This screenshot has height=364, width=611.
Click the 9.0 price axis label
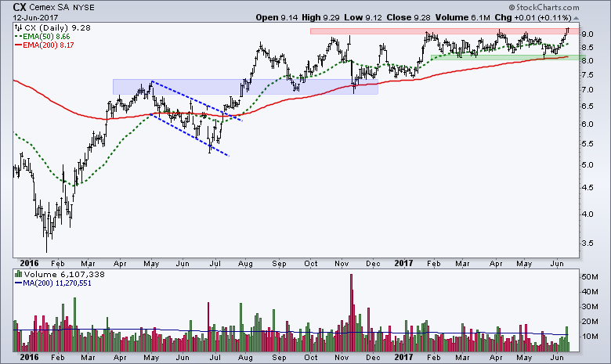pos(587,34)
